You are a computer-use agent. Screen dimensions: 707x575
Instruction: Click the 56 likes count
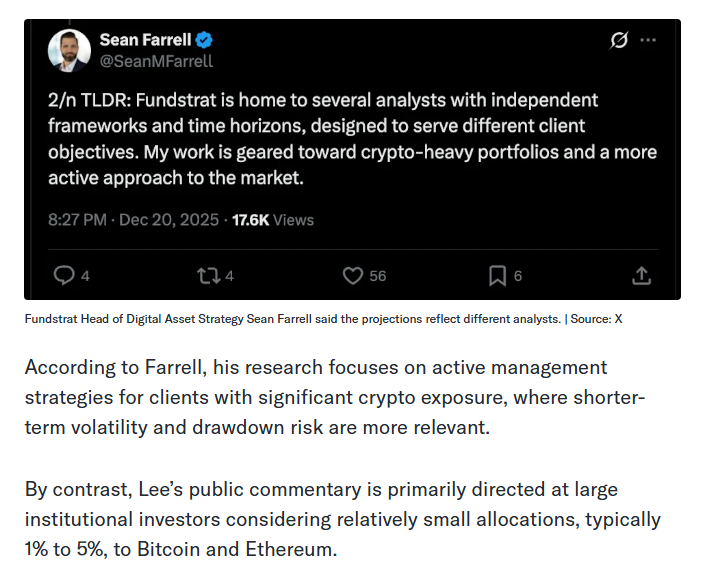tap(377, 276)
